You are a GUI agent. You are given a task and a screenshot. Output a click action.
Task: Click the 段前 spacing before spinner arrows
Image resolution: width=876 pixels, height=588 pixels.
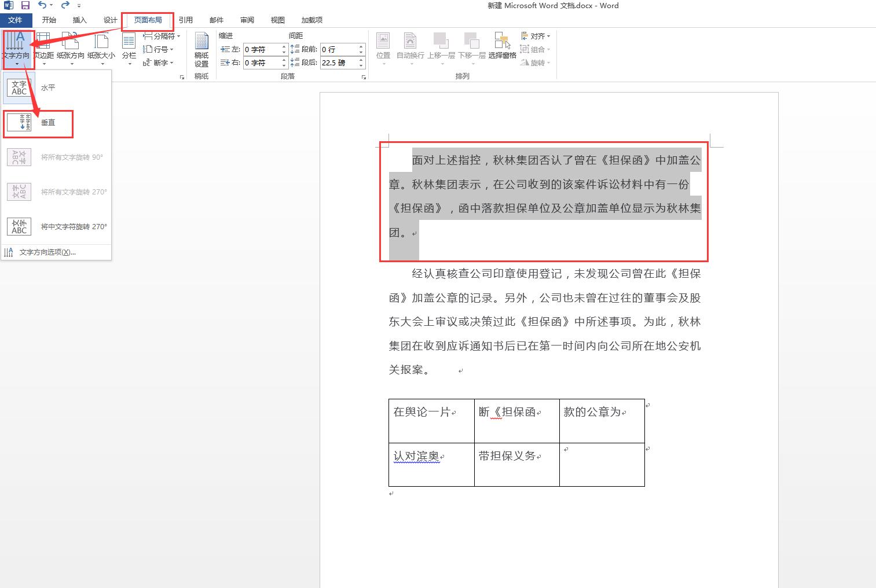pos(361,49)
